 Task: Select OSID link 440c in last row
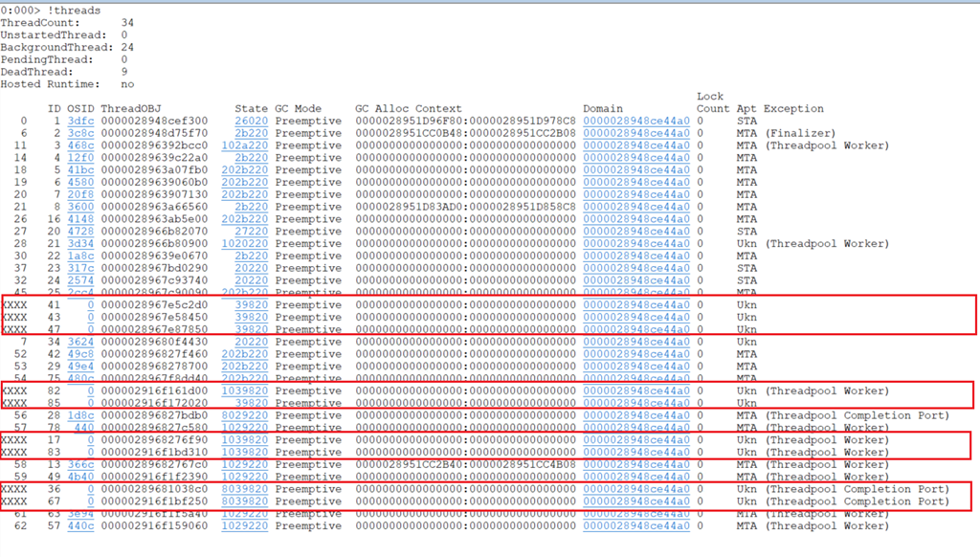pos(81,525)
